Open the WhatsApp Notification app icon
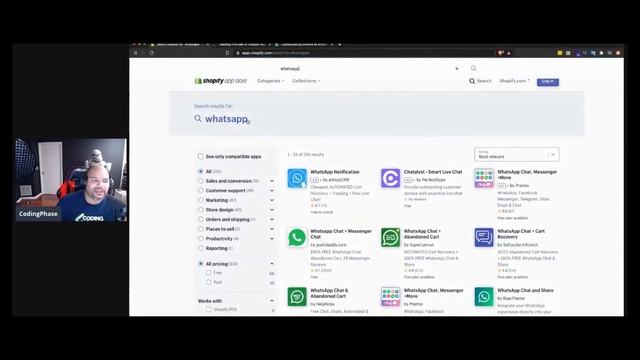The image size is (640, 360). coord(297,178)
